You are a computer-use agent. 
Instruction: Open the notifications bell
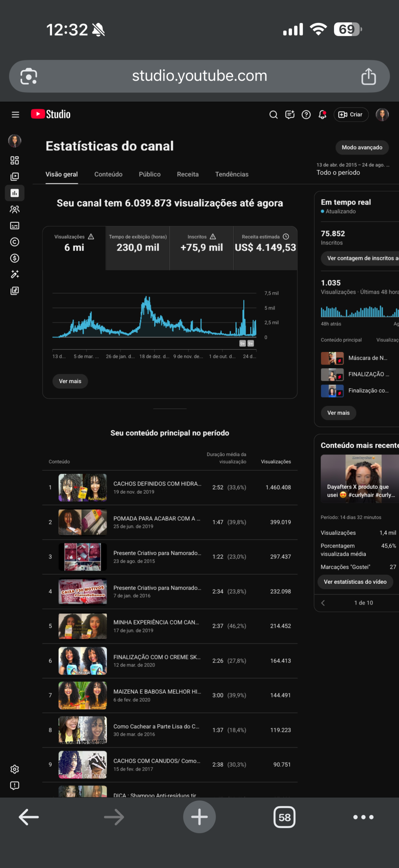[322, 115]
